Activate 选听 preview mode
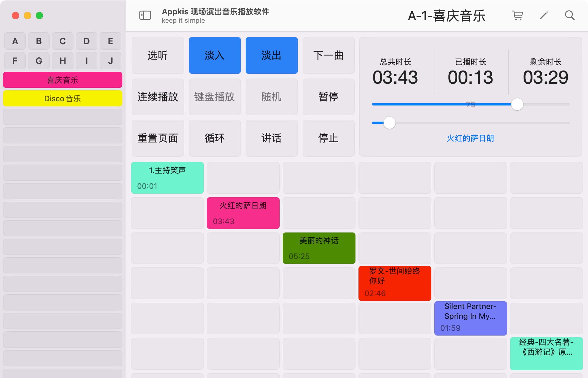Viewport: 588px width, 378px height. [x=158, y=55]
